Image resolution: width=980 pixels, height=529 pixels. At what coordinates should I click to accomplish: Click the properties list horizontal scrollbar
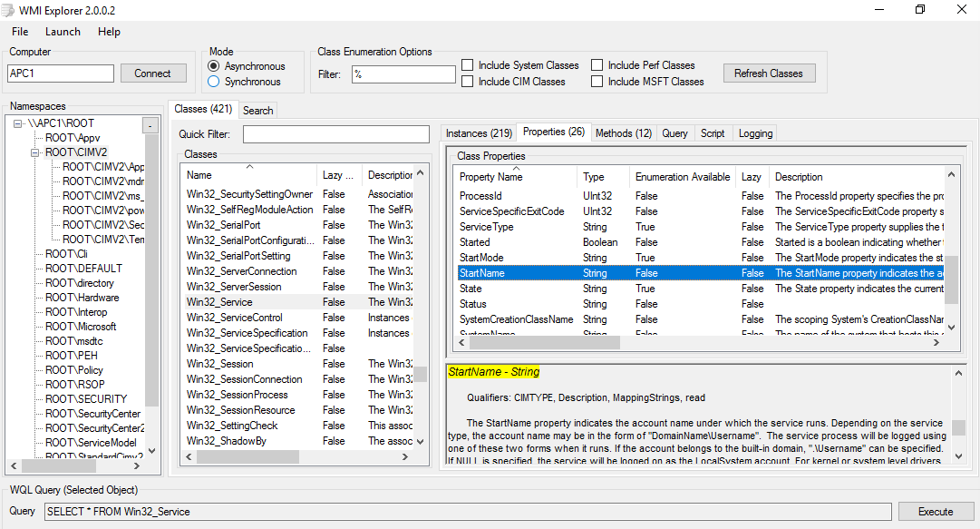544,342
